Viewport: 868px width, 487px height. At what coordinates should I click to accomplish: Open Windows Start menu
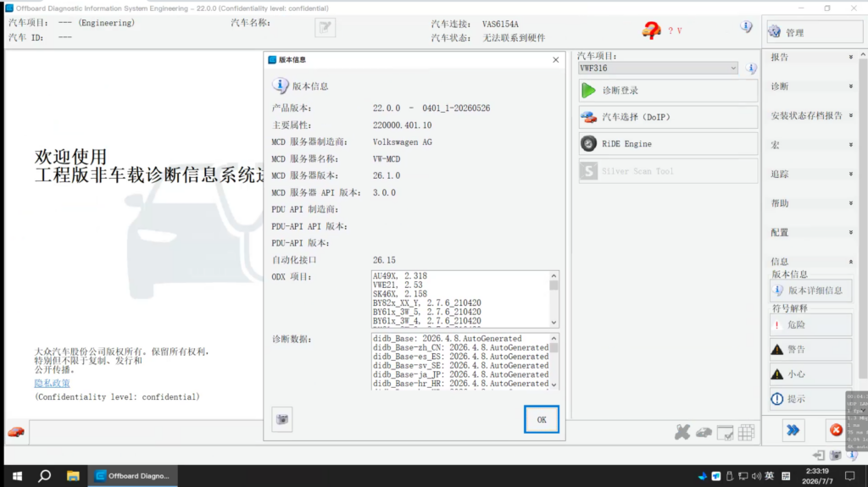coord(17,476)
